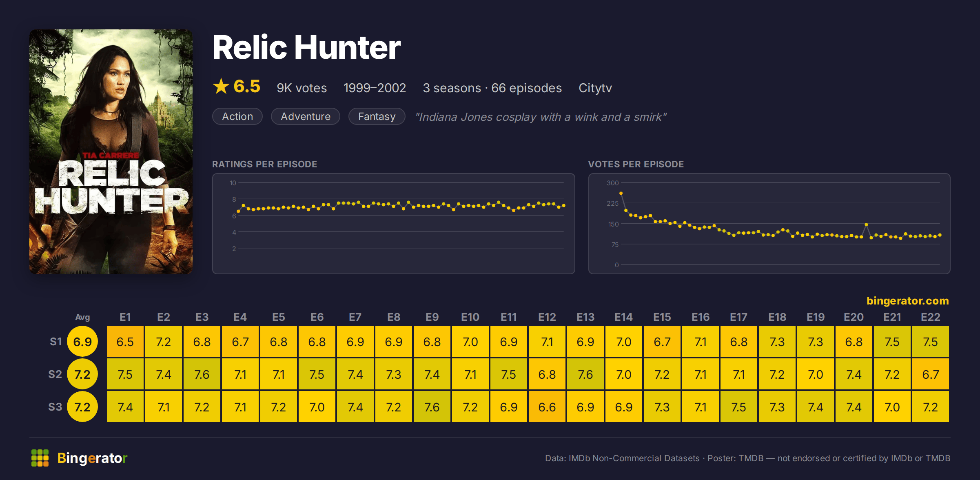980x480 pixels.
Task: Click the Bingerator brand name in footer
Action: click(92, 458)
